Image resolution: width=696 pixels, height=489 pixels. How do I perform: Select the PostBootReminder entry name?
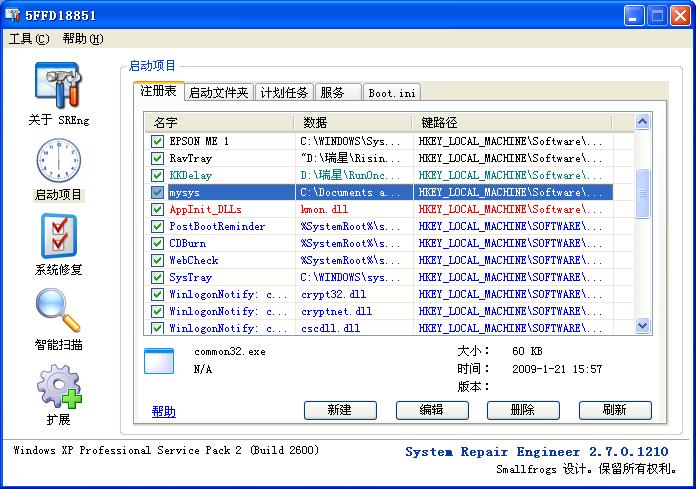pos(217,226)
